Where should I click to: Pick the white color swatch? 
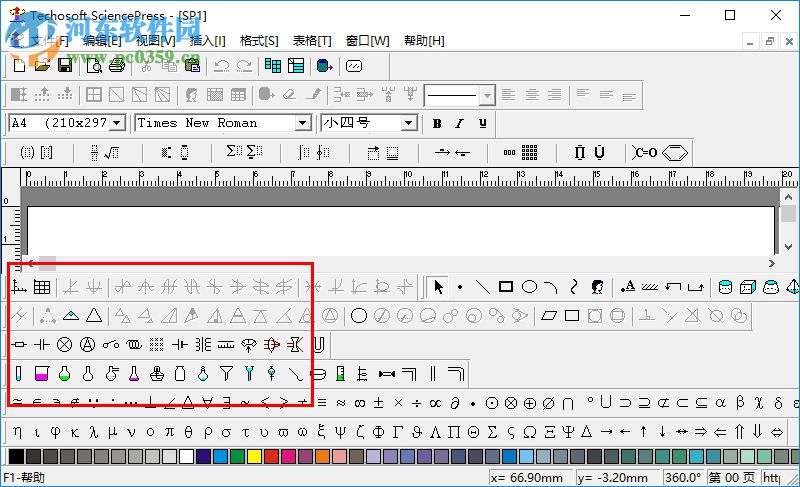point(186,456)
